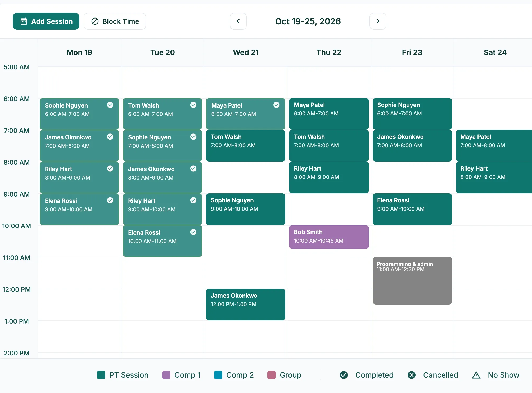
Task: Click the Comp 1 purple color swatch
Action: coord(166,375)
